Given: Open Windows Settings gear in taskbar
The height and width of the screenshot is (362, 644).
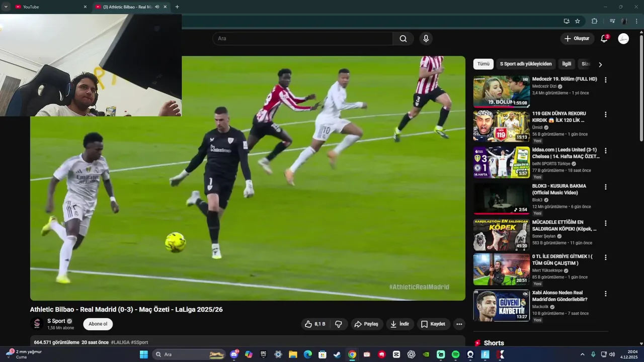Looking at the screenshot, I should pyautogui.click(x=278, y=354).
